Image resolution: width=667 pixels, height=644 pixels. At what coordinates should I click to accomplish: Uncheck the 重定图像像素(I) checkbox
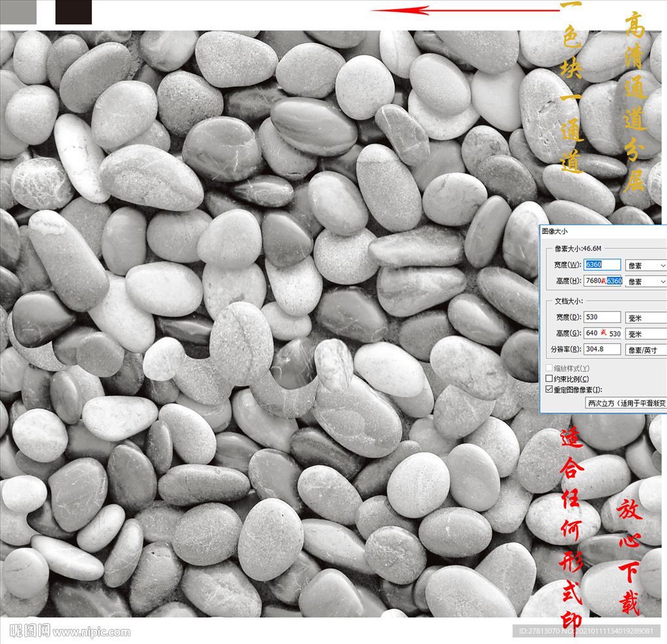pos(549,389)
